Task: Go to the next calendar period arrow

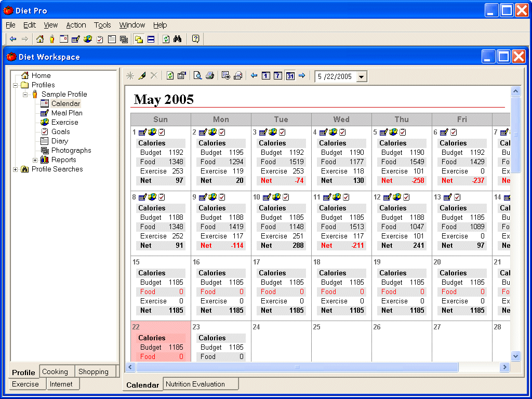Action: point(302,76)
